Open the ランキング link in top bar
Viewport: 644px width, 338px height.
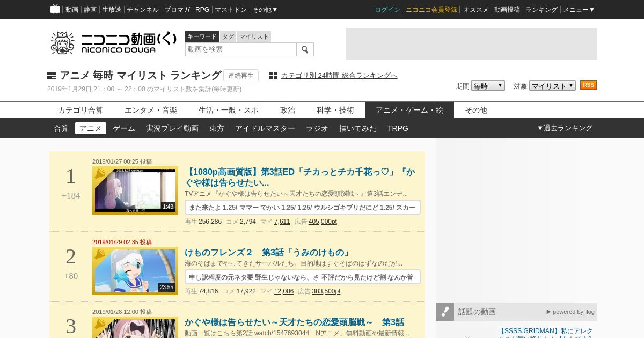click(541, 10)
